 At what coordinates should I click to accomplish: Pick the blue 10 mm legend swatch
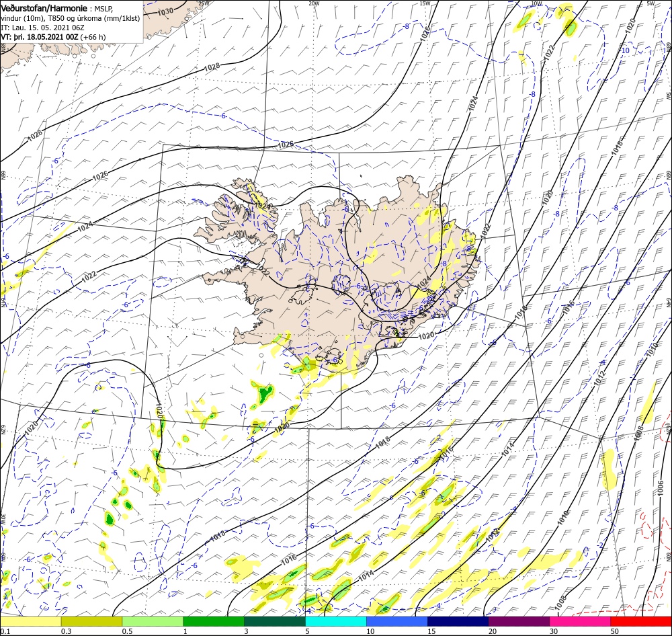397,621
